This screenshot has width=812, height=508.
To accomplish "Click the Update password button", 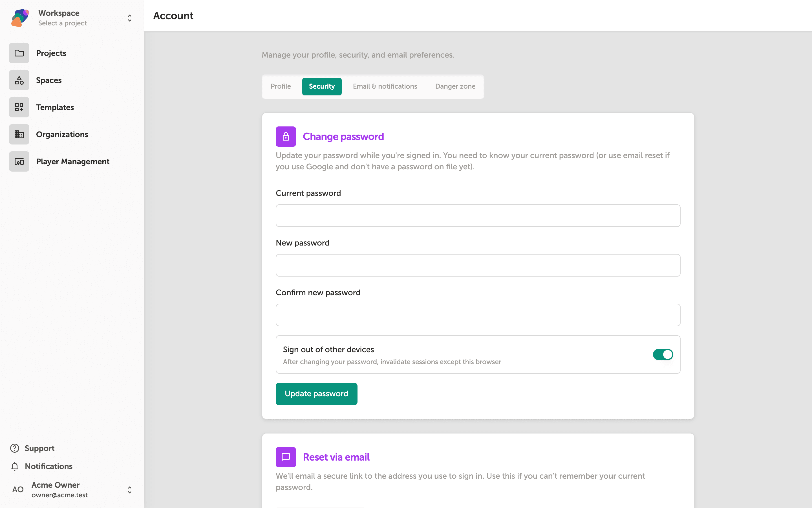I will pos(316,394).
